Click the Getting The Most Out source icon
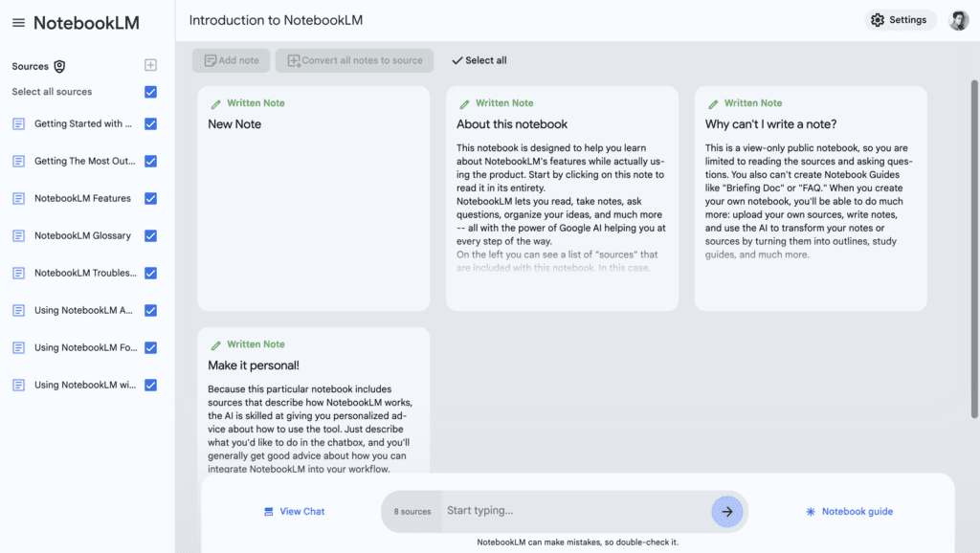This screenshot has width=980, height=553. click(x=19, y=162)
